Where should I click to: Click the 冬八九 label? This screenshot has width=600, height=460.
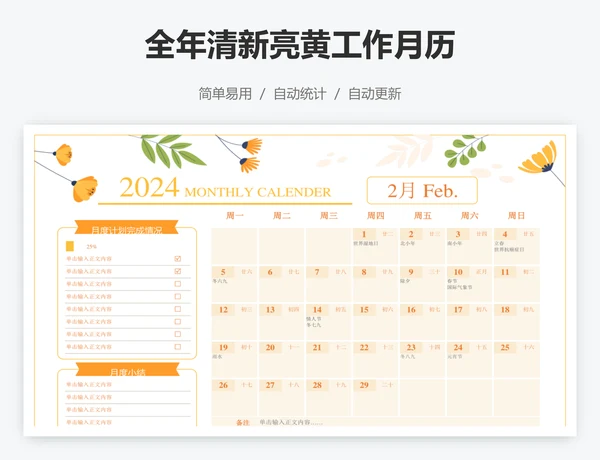[x=408, y=356]
